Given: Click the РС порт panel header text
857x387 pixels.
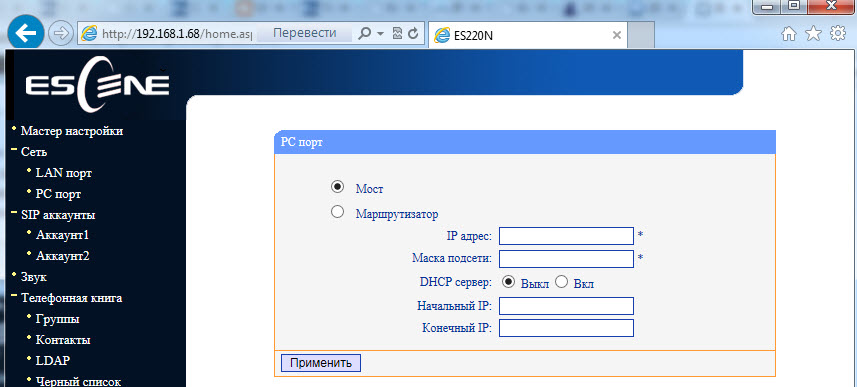Looking at the screenshot, I should [302, 143].
